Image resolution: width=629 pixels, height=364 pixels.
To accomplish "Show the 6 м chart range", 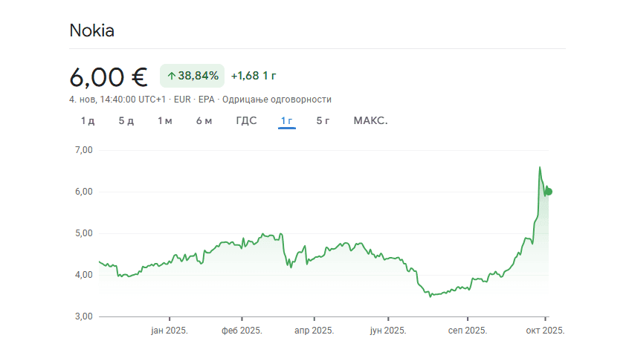I will click(x=204, y=121).
